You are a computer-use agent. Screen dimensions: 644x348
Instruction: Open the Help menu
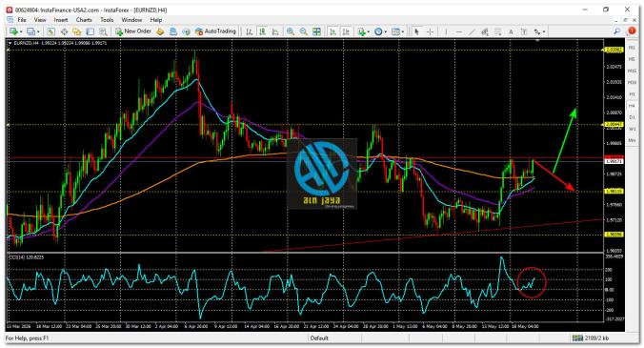pos(156,20)
